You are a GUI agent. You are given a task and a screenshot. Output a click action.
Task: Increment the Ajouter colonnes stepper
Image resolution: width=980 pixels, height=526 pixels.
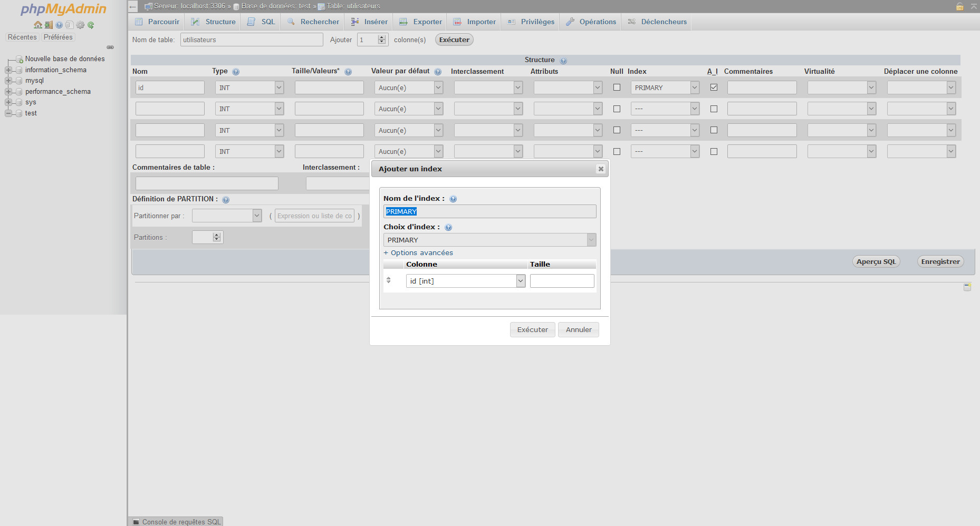[382, 37]
